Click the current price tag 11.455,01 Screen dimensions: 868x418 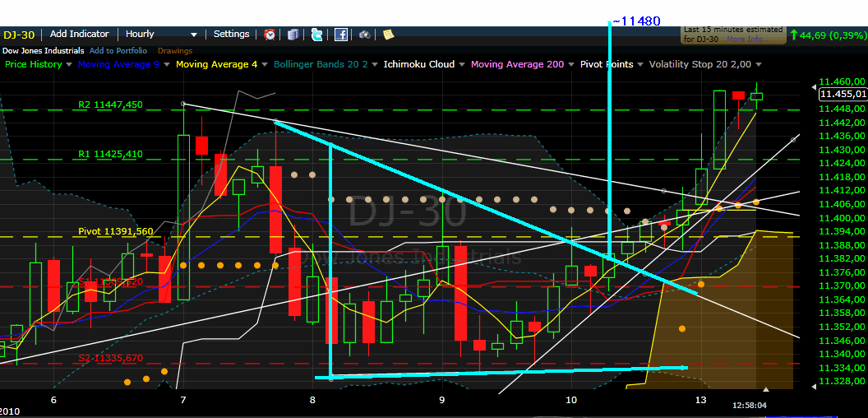coord(843,95)
